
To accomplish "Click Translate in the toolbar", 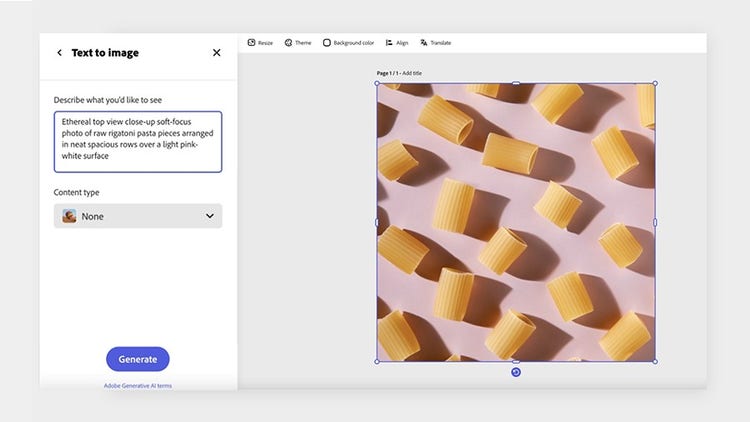I will click(436, 43).
